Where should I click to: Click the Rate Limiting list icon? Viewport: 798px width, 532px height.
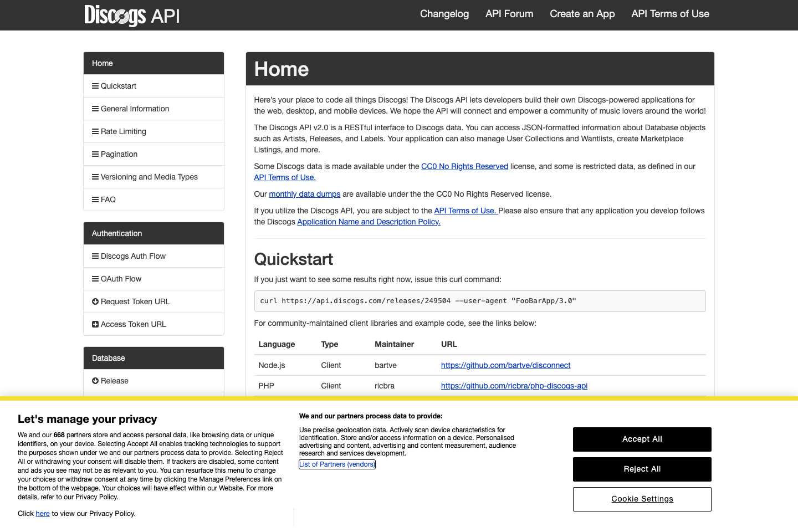coord(95,131)
